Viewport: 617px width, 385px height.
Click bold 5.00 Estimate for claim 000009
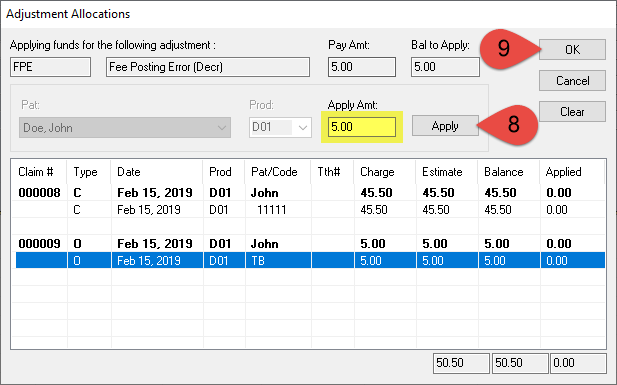(x=435, y=244)
